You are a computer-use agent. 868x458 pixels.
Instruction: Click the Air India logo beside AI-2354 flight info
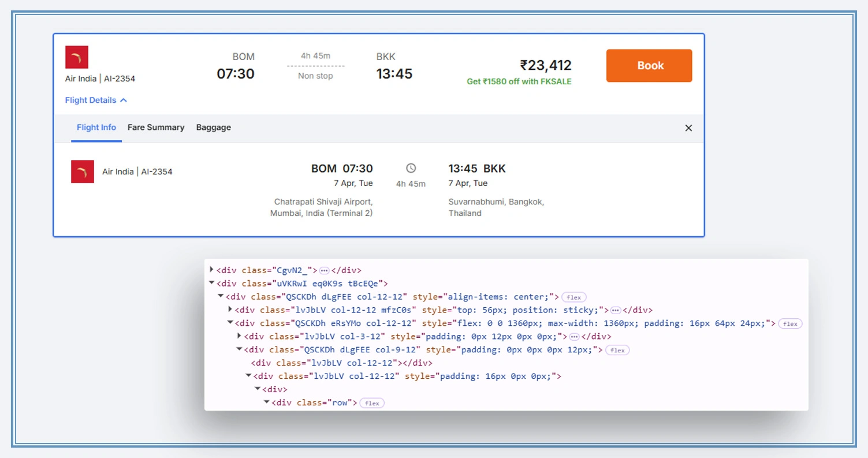tap(82, 172)
